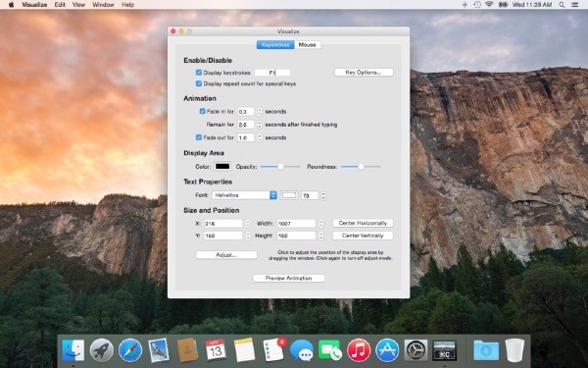Click the Width input field
Screen dimensions: 588x368
[296, 224]
